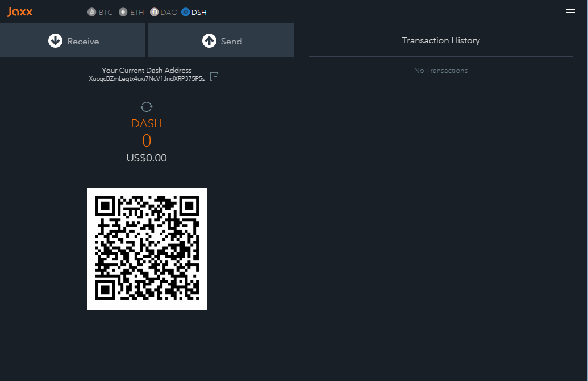Copy the Dash address using the copy icon
588x381 pixels.
(x=215, y=77)
